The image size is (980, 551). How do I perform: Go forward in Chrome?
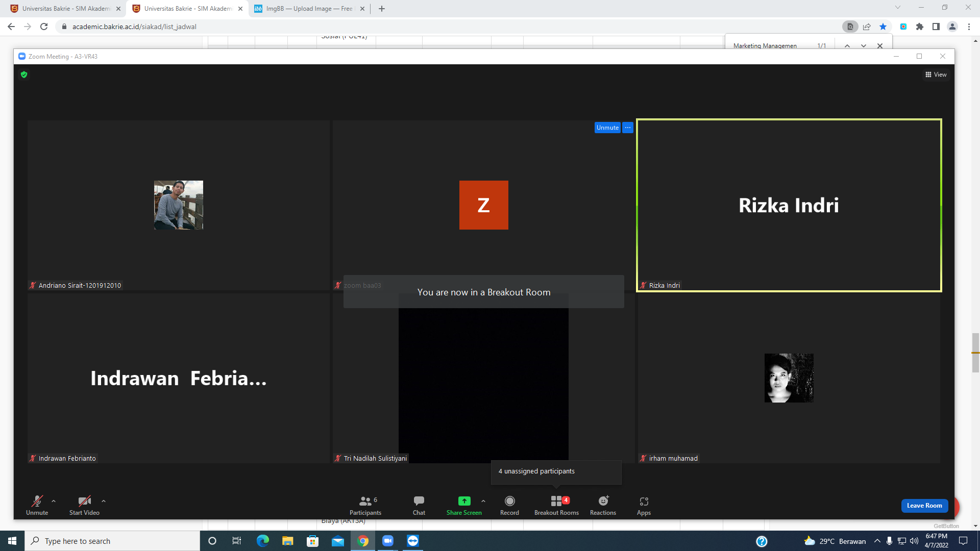click(28, 27)
